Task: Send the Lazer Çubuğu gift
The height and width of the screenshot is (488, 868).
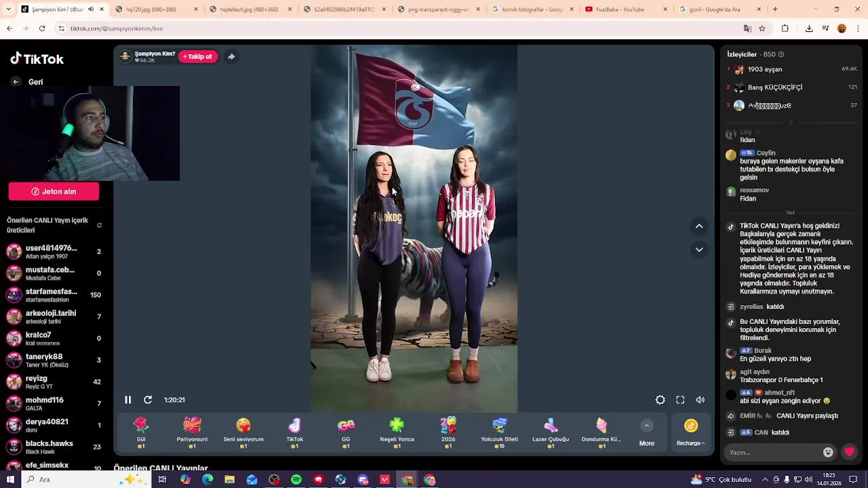Action: pos(551,432)
